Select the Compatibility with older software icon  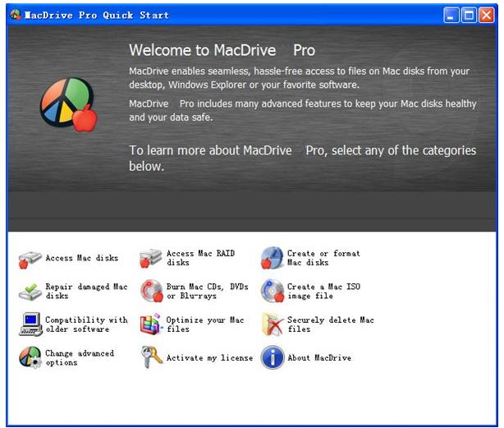pos(30,324)
